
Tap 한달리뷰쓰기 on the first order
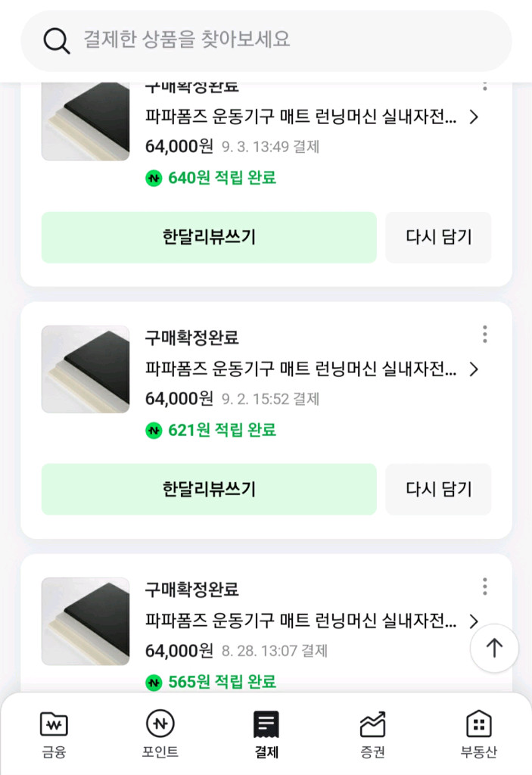(x=208, y=237)
